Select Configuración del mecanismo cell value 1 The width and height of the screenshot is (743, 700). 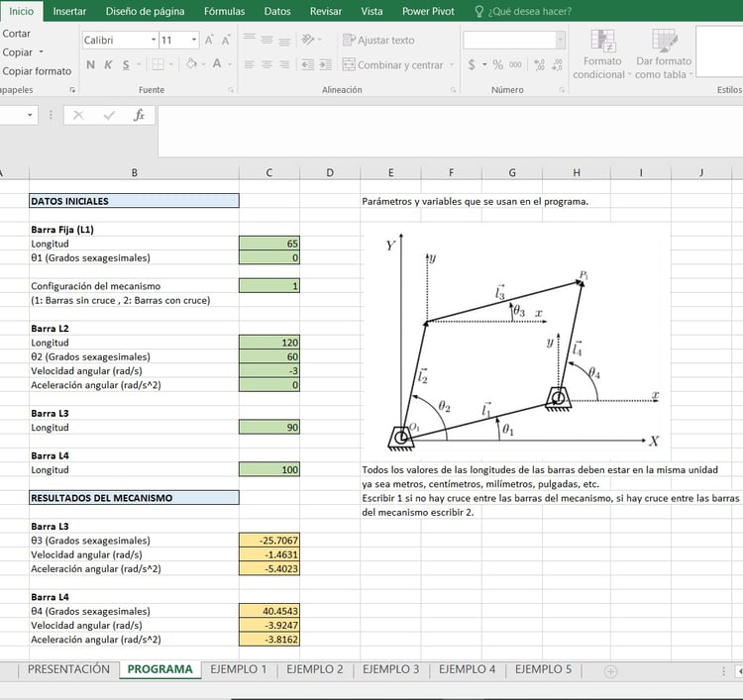(x=269, y=286)
